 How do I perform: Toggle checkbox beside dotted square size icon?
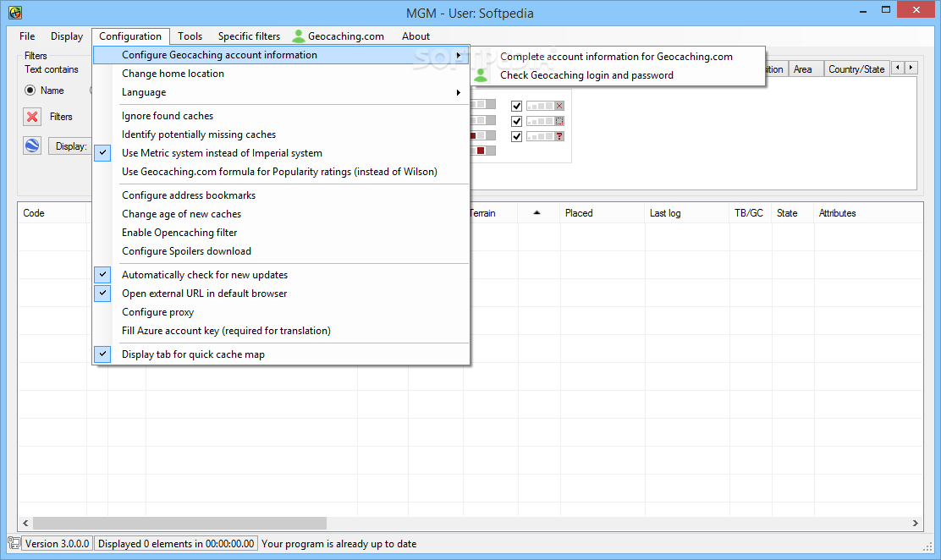(516, 121)
